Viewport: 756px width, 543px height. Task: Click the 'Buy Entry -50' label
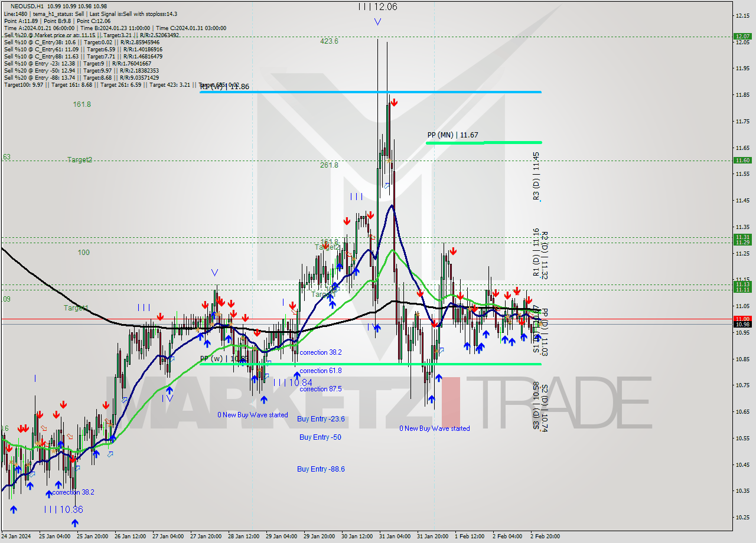pyautogui.click(x=320, y=437)
